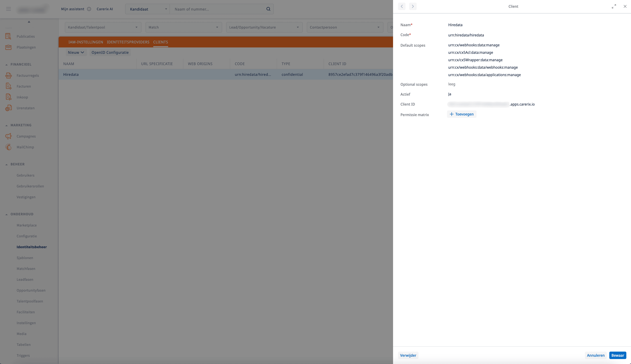Click the Facturen document icon
This screenshot has height=364, width=631.
(x=8, y=86)
